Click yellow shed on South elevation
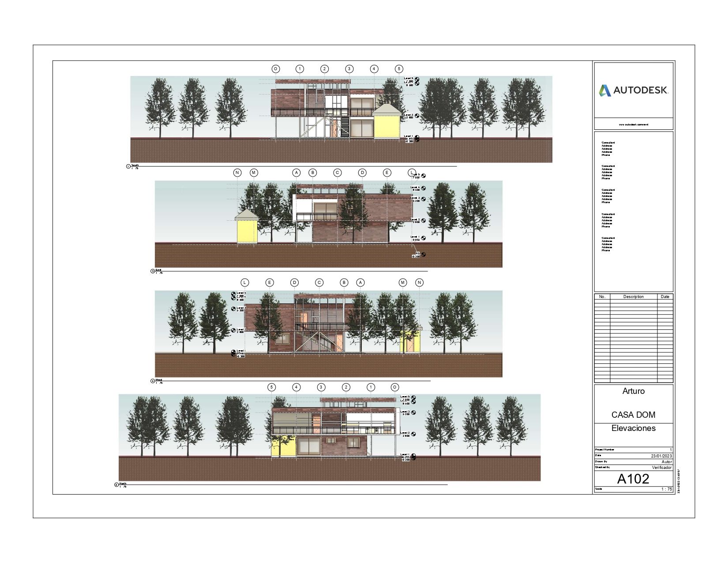The width and height of the screenshot is (728, 563). click(386, 122)
